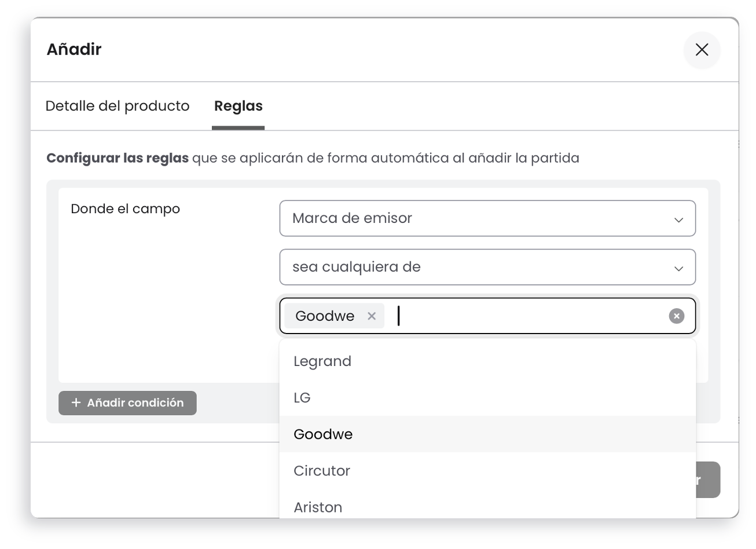Image resolution: width=756 pixels, height=549 pixels.
Task: Select the Reglas tab
Action: pyautogui.click(x=238, y=106)
